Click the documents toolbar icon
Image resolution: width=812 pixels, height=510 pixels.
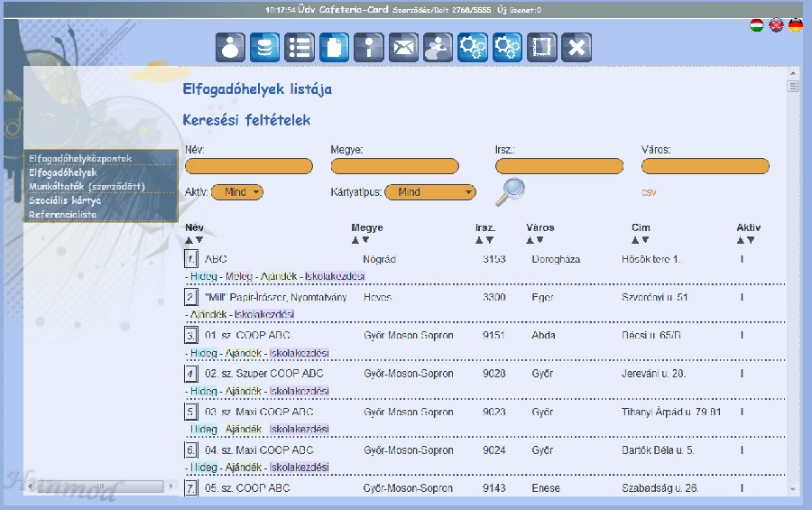(x=334, y=47)
